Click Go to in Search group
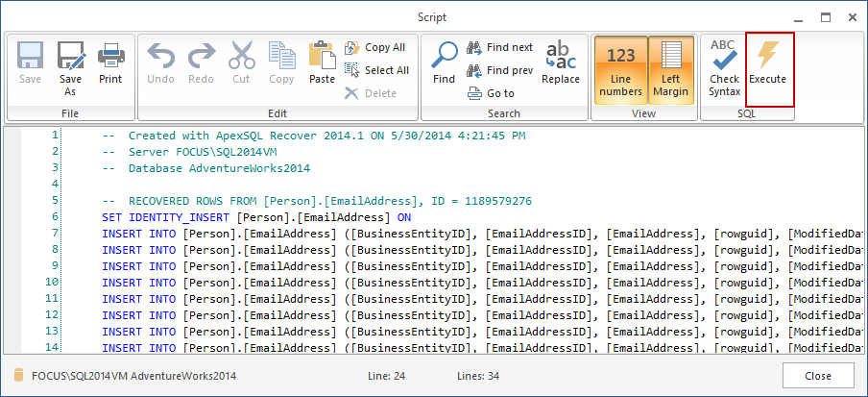This screenshot has width=868, height=397. click(491, 93)
